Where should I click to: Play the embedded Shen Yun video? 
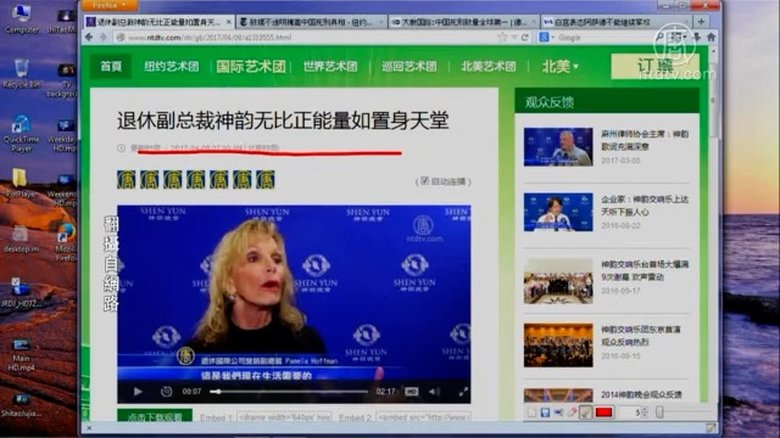tap(138, 392)
